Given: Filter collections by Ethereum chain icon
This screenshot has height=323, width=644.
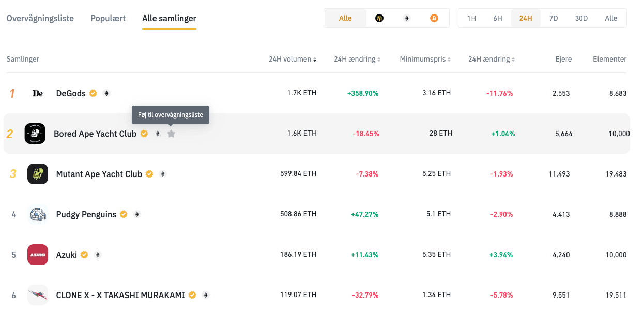Looking at the screenshot, I should pos(407,18).
